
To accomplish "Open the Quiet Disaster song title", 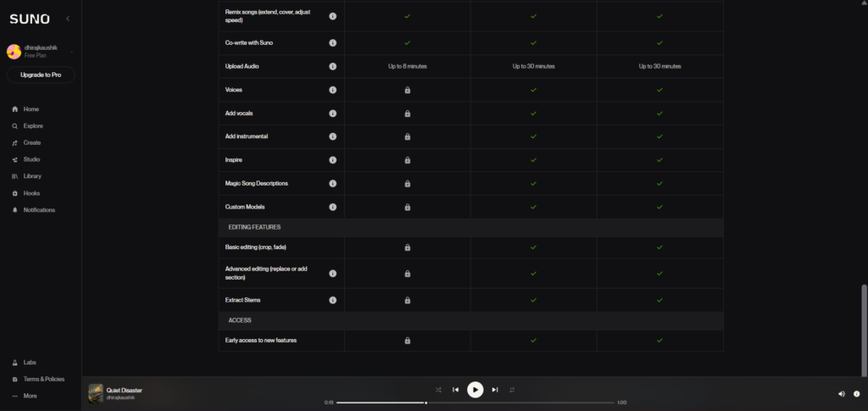I will pos(124,390).
